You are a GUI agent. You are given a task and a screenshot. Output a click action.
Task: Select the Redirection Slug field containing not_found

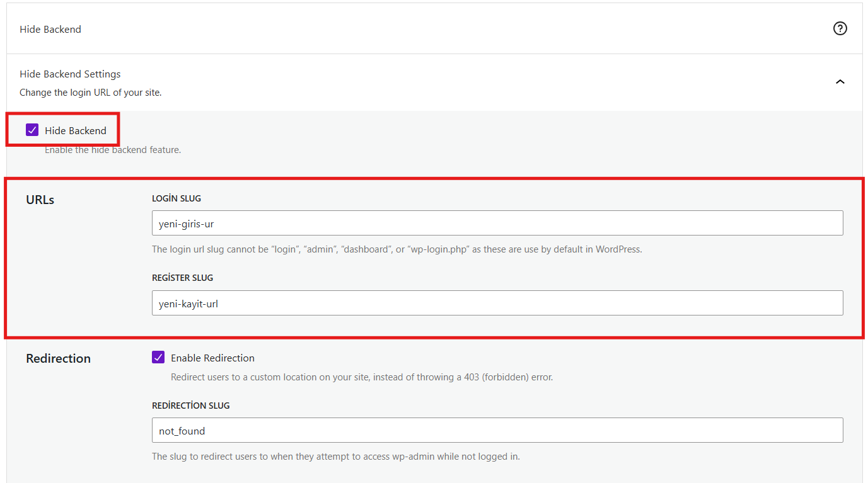497,430
